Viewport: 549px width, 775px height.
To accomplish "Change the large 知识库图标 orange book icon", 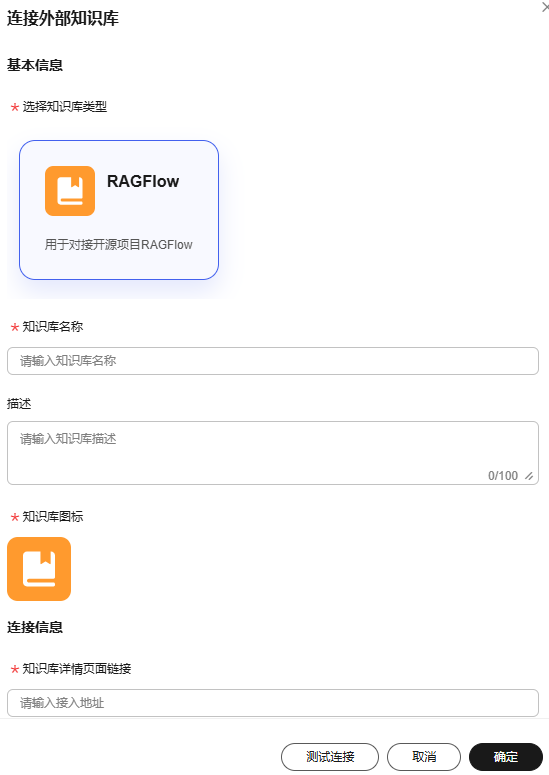I will tap(39, 569).
